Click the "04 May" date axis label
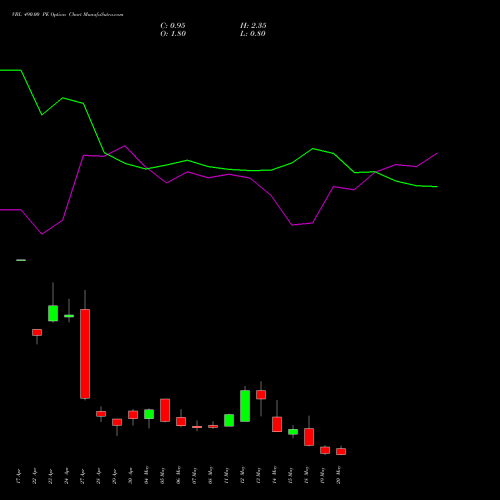 147,475
